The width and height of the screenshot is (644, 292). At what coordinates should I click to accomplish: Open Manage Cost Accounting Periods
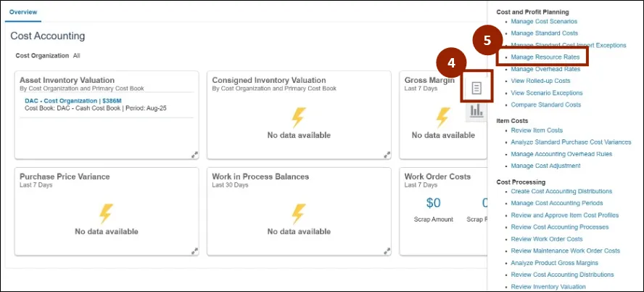click(556, 203)
